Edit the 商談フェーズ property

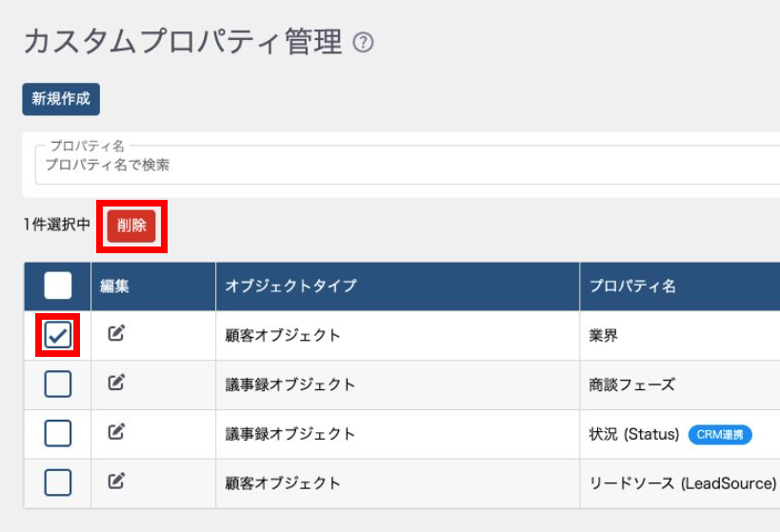(x=116, y=384)
